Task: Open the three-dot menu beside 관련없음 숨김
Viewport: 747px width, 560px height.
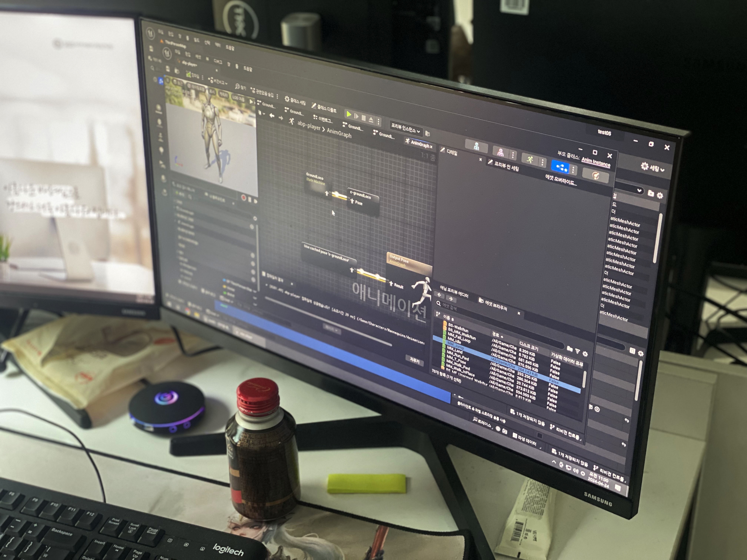Action: click(x=278, y=96)
